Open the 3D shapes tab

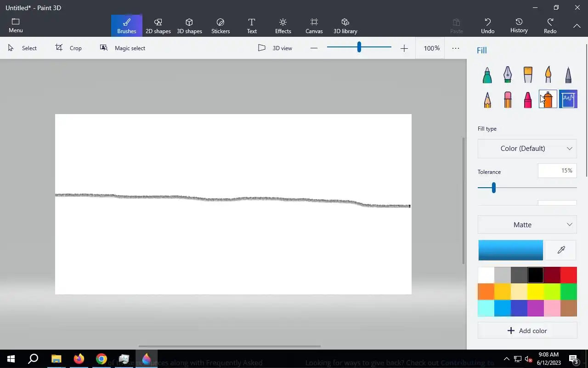point(189,26)
